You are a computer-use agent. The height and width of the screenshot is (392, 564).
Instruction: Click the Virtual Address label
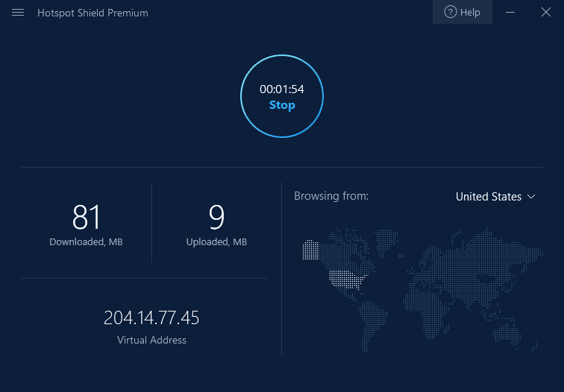(151, 340)
